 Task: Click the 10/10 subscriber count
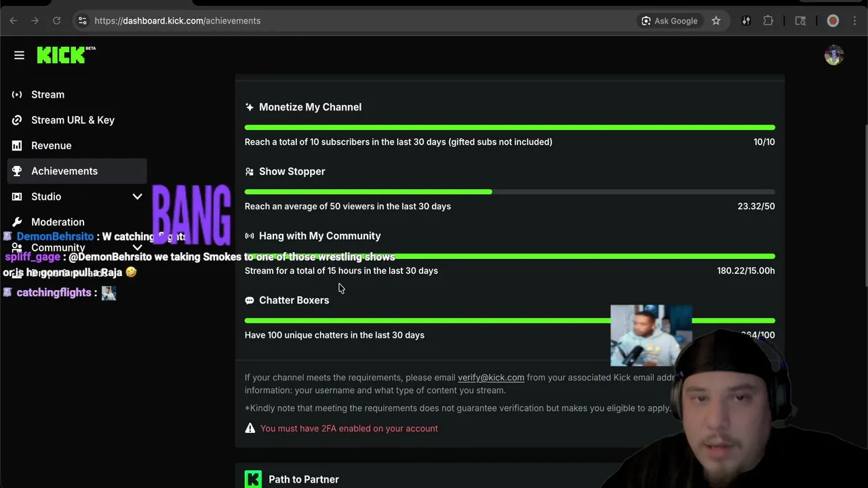tap(764, 142)
